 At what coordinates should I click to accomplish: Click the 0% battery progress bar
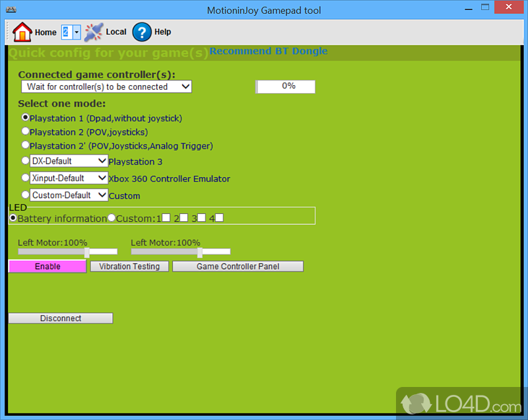(285, 87)
